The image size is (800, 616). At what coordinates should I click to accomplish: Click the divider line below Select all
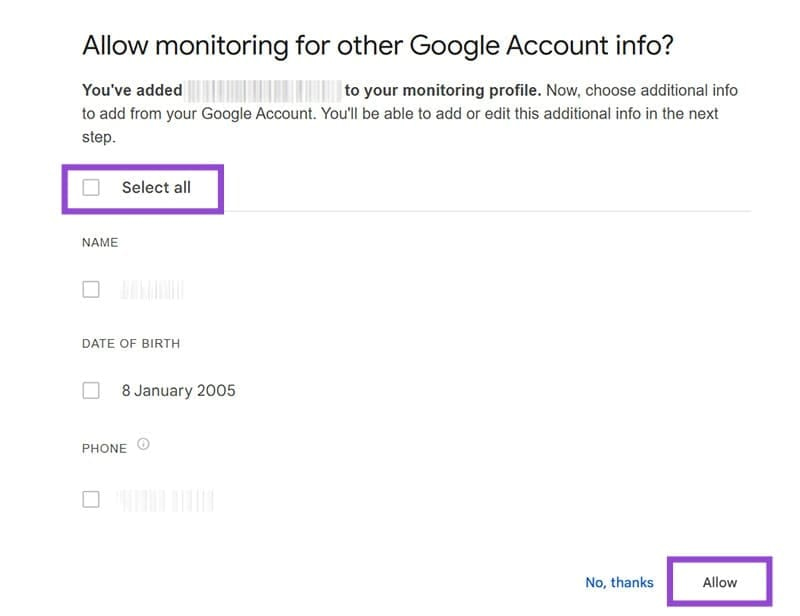480,211
